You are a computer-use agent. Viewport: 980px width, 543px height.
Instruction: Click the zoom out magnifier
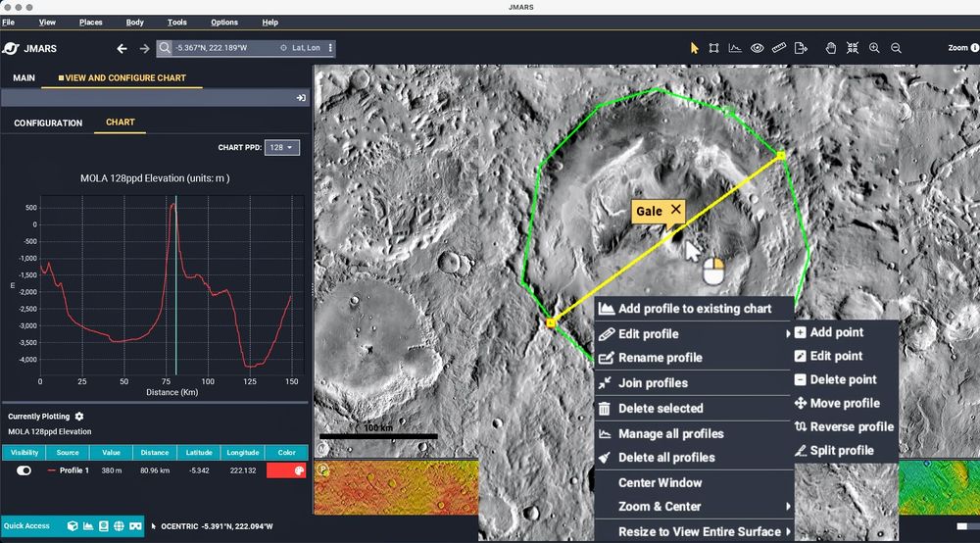[897, 48]
